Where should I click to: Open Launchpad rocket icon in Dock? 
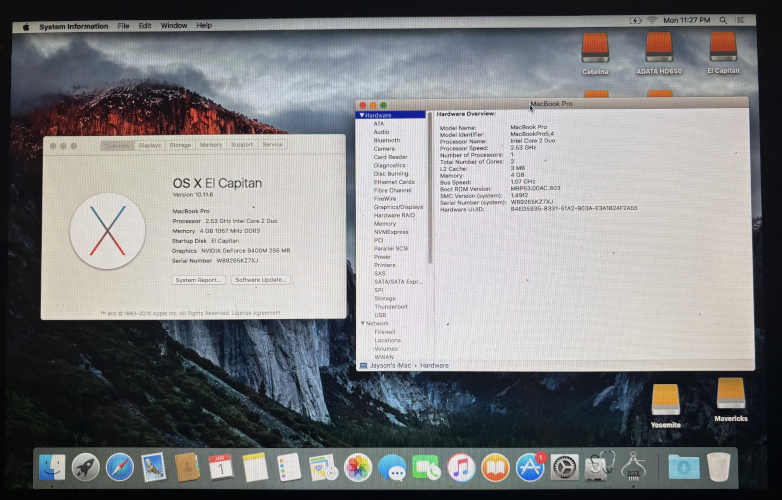(85, 467)
